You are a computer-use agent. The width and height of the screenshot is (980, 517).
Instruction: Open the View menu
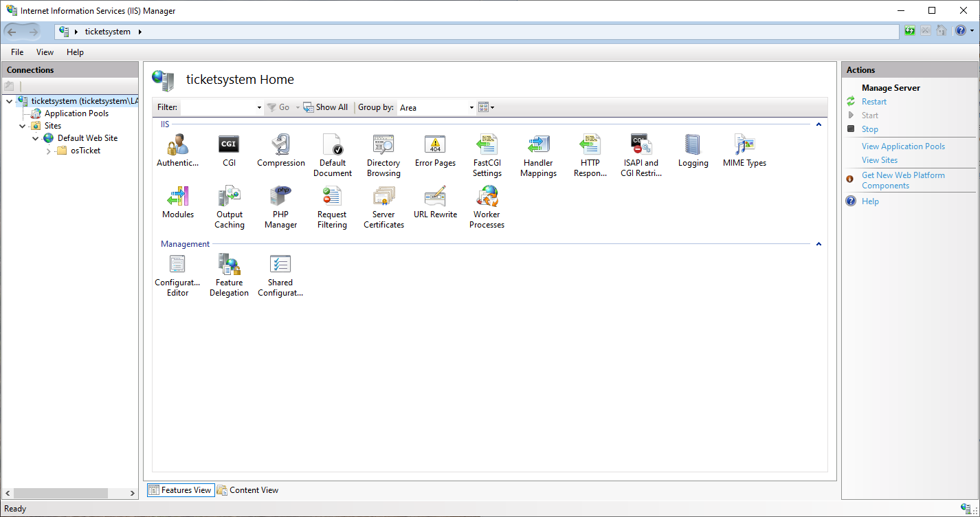point(45,52)
